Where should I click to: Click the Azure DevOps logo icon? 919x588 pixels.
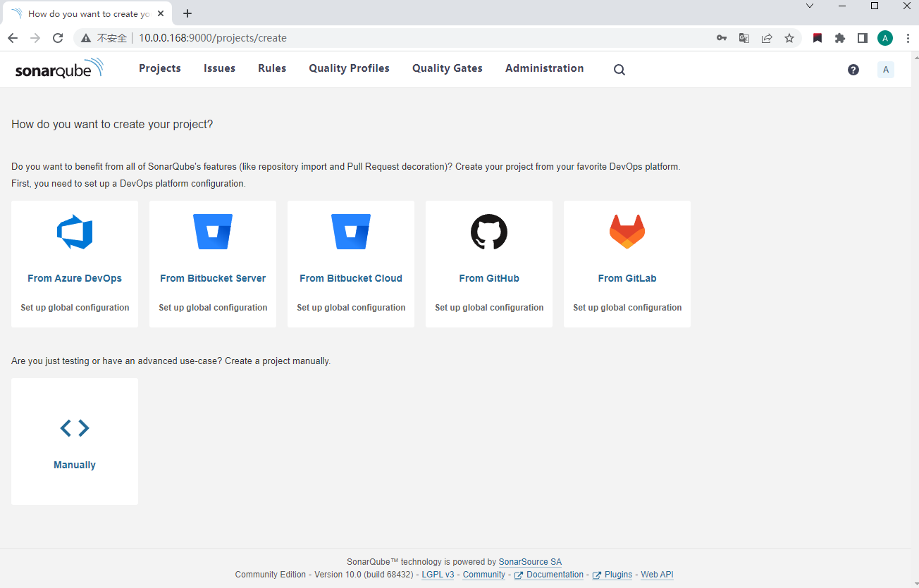[x=75, y=232]
